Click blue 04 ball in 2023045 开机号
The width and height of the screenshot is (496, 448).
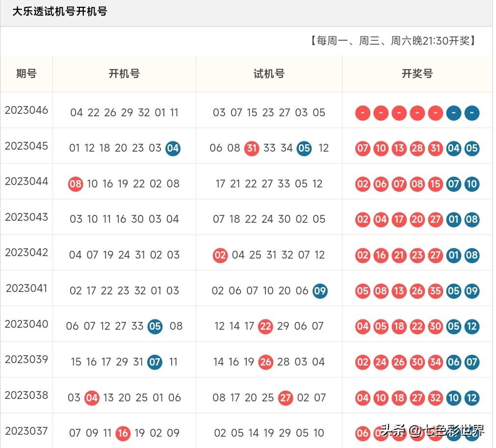173,148
